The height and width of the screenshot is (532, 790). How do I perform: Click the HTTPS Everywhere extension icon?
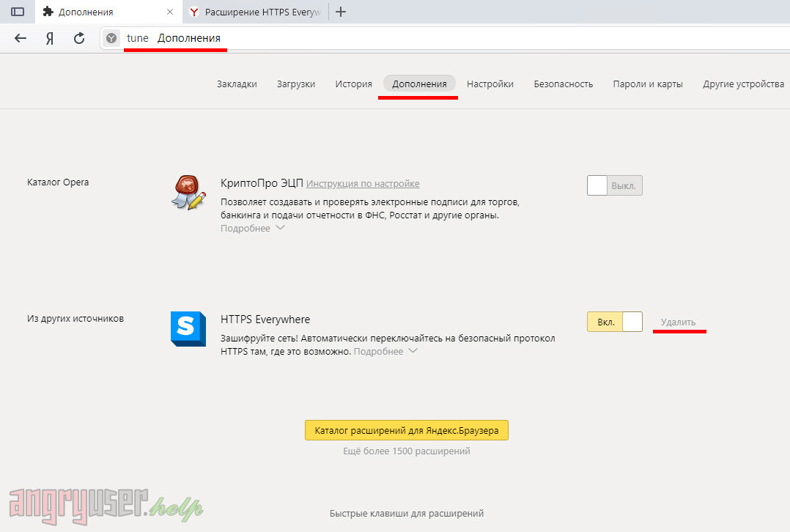click(188, 328)
